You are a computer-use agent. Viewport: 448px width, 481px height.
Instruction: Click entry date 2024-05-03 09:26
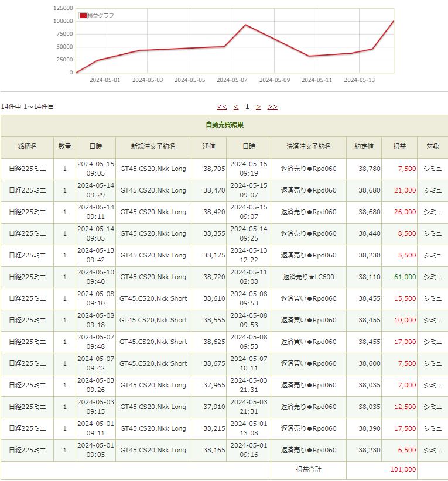pos(96,385)
